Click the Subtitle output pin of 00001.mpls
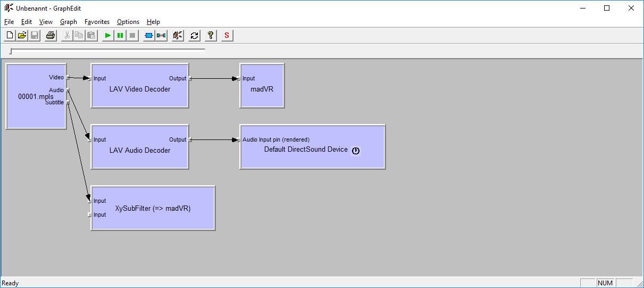644x288 pixels. coord(68,102)
